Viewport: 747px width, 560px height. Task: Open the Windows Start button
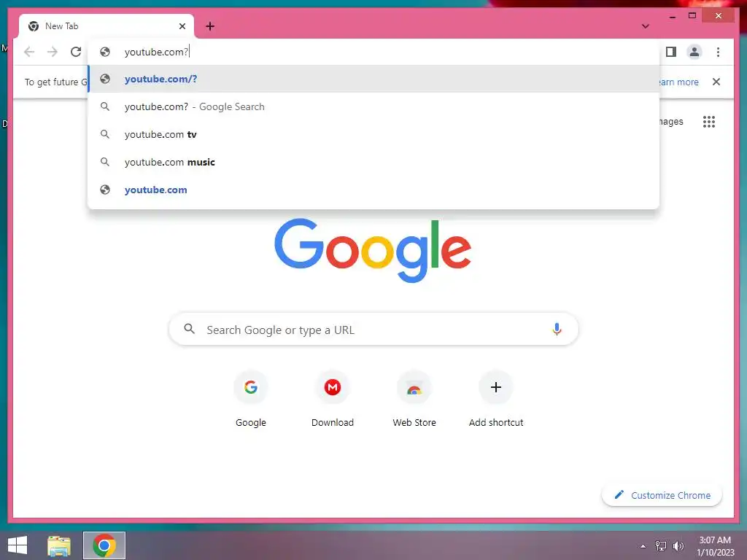18,545
